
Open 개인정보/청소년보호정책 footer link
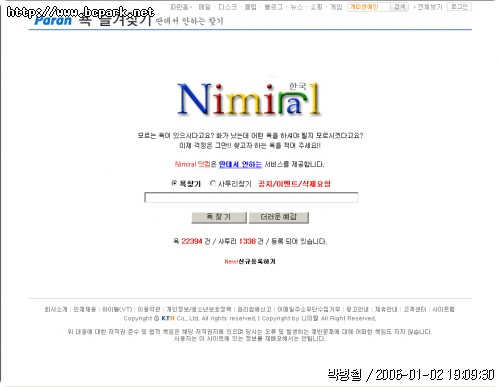(199, 309)
